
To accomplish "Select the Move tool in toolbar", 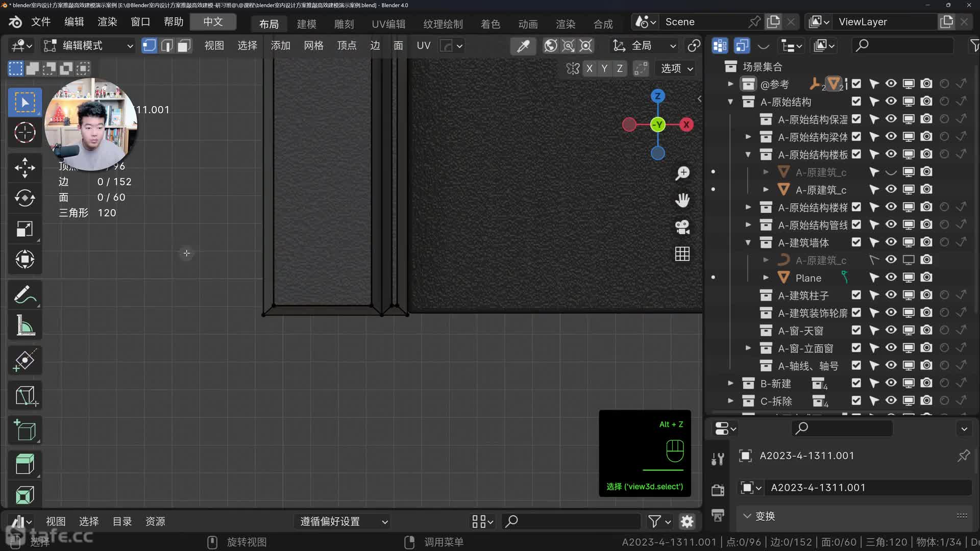I will (24, 168).
